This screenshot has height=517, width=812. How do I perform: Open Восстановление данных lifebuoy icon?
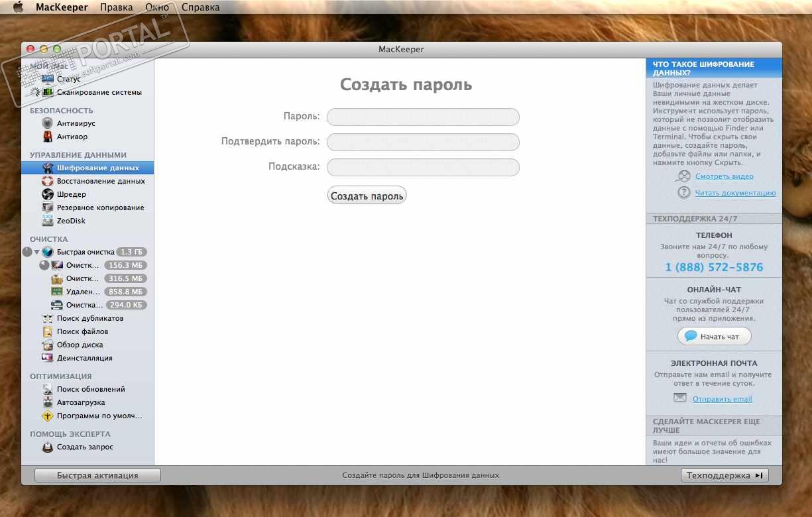point(48,181)
